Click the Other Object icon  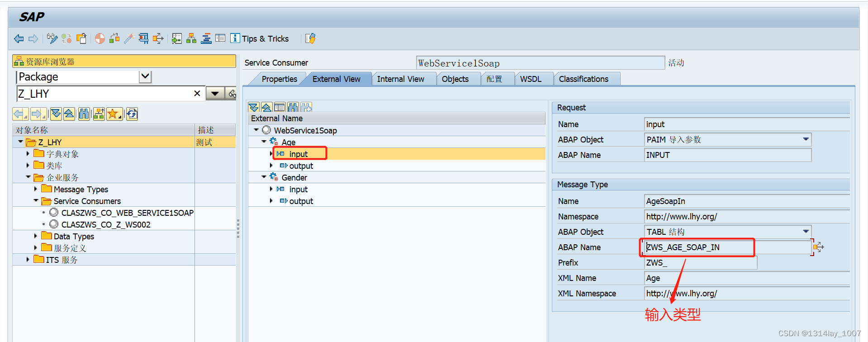click(81, 39)
